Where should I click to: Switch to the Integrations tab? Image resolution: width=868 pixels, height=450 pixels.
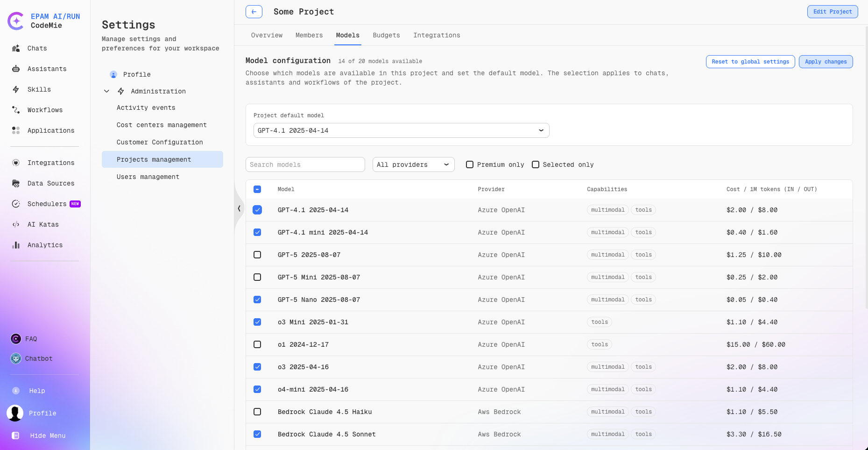pos(437,35)
